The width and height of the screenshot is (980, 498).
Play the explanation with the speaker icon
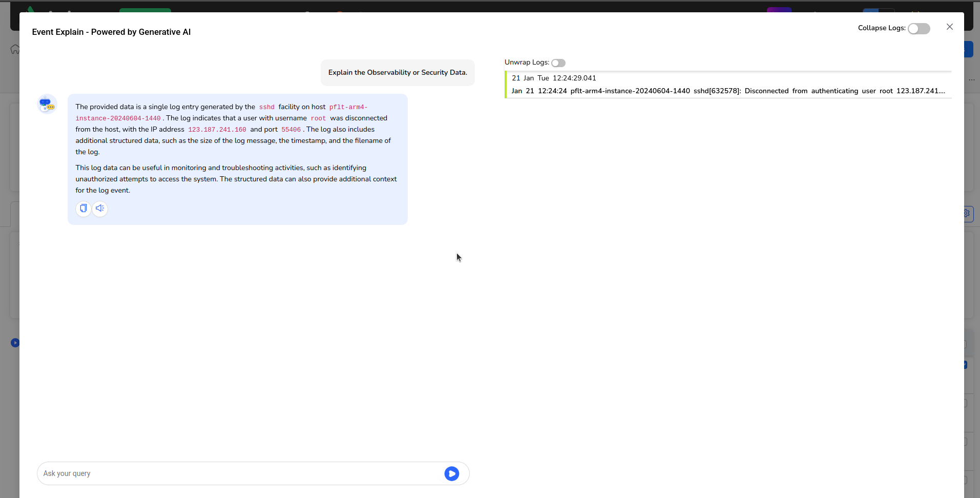point(100,209)
